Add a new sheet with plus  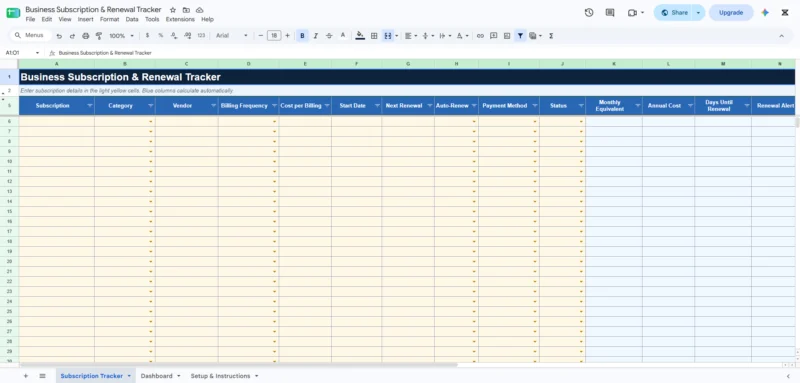26,376
